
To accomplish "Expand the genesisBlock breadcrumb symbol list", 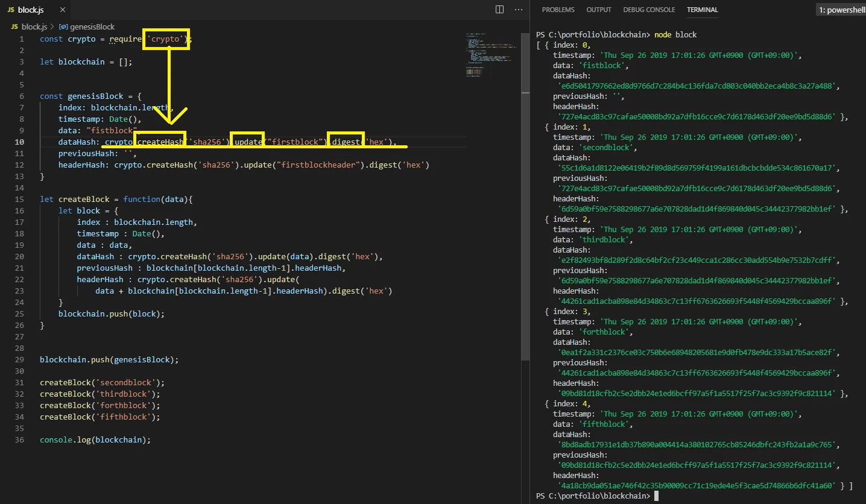I will (x=92, y=27).
